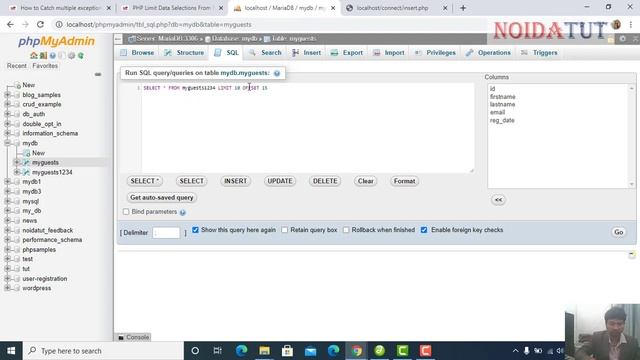Image resolution: width=640 pixels, height=360 pixels.
Task: Click inside the SQL query editor
Action: [307, 128]
